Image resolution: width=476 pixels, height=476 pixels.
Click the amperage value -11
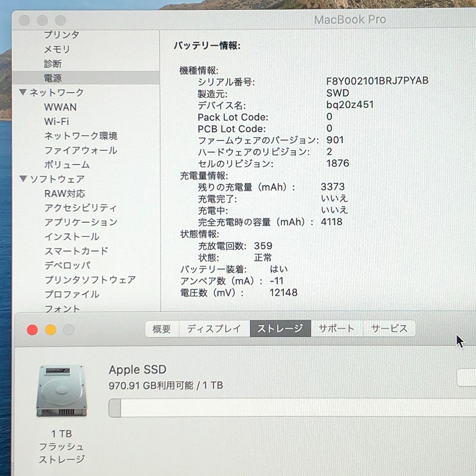tap(276, 281)
